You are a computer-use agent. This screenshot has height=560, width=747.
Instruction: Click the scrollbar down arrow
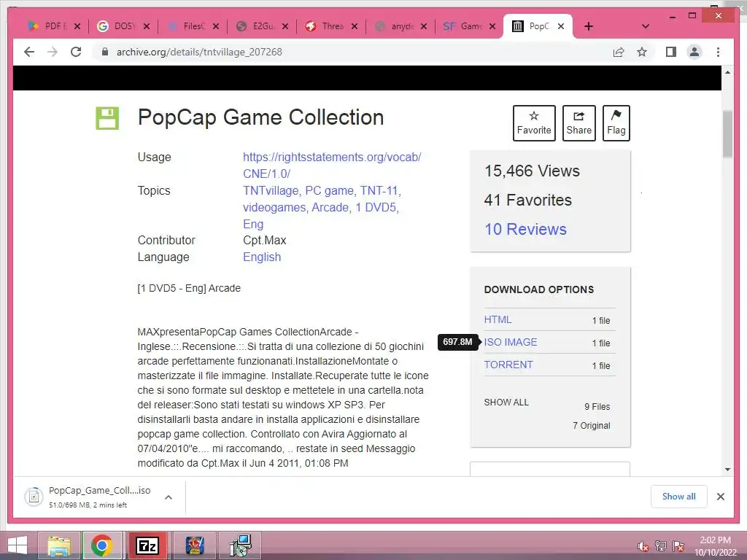click(x=727, y=470)
